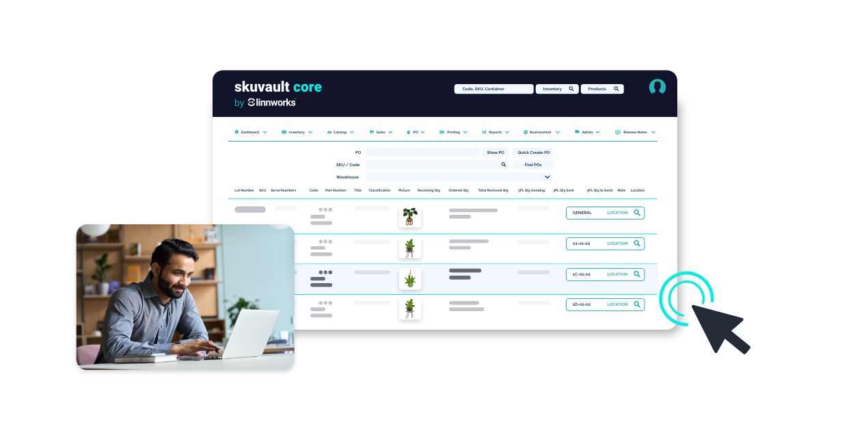Open the user profile avatar
The height and width of the screenshot is (424, 868).
(657, 87)
